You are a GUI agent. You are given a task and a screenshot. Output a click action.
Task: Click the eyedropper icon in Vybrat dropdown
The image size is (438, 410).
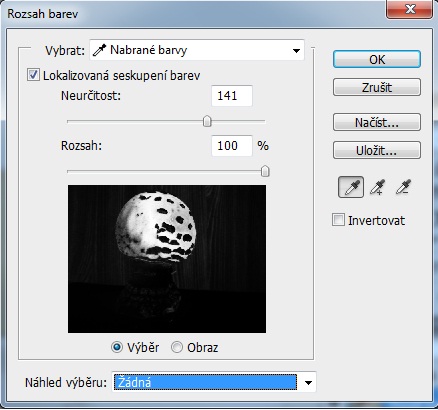pyautogui.click(x=99, y=50)
